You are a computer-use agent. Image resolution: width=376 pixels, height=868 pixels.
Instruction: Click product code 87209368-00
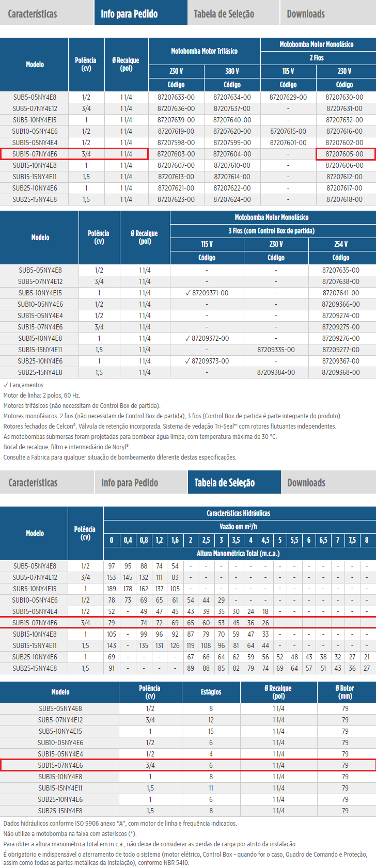(x=340, y=372)
